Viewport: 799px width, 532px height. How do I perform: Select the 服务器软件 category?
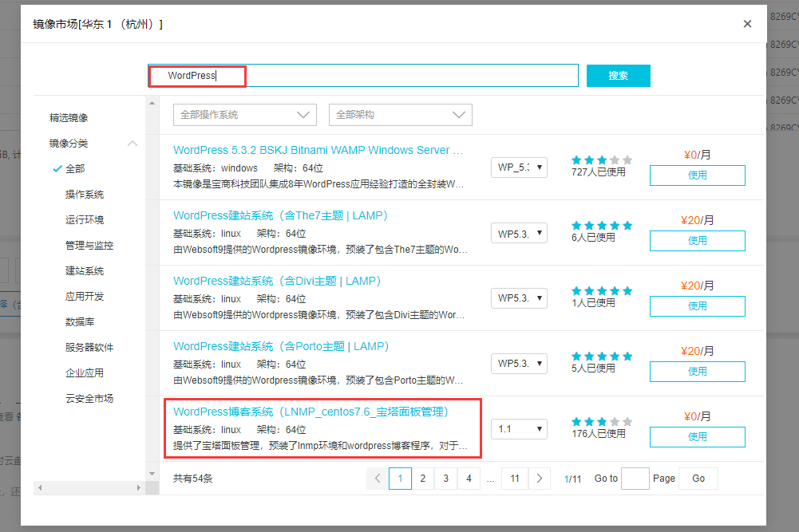click(x=89, y=347)
